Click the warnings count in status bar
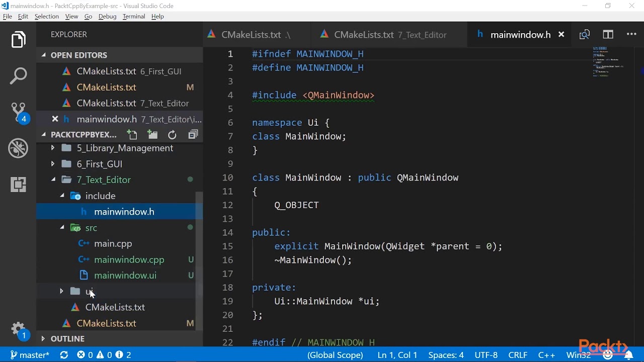The image size is (644, 362). coord(104,355)
